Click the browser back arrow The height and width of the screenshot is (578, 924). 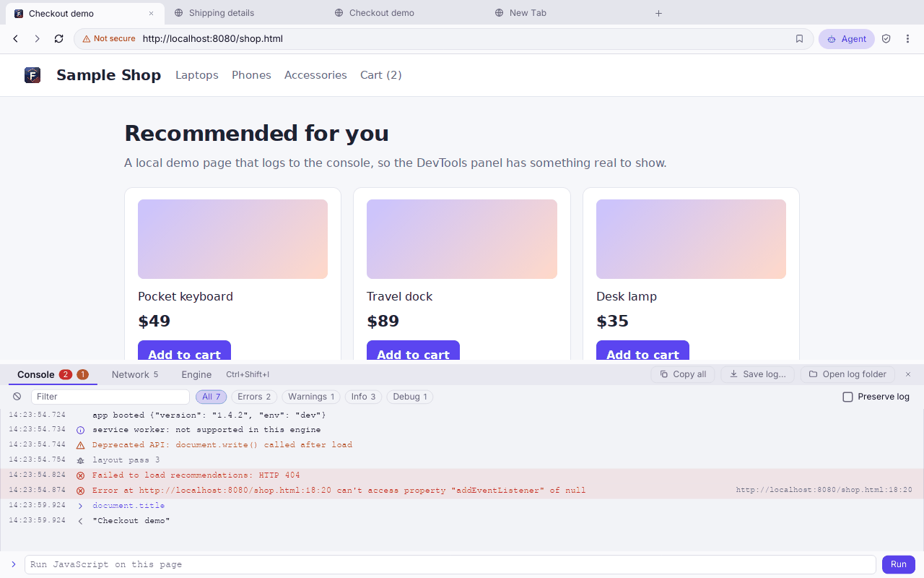click(16, 39)
